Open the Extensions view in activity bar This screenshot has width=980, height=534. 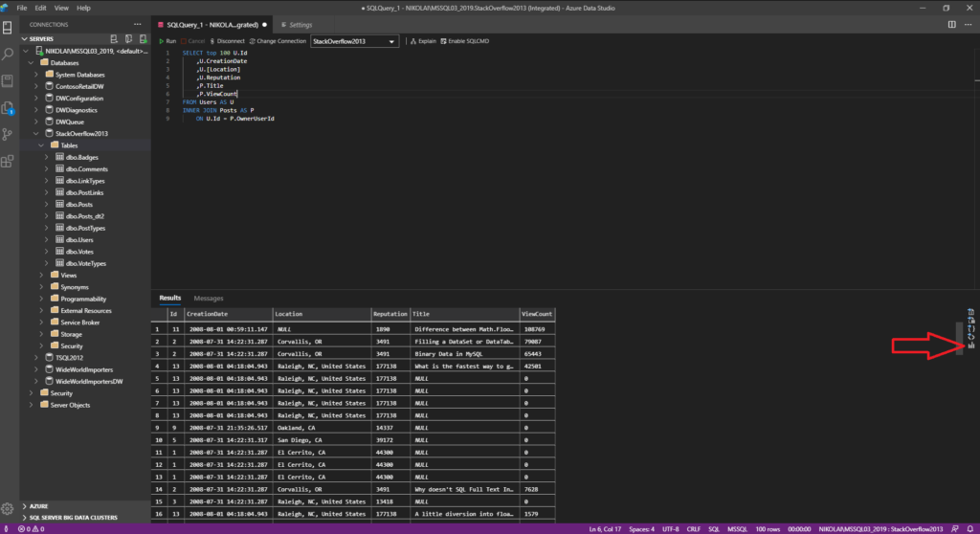[x=8, y=162]
